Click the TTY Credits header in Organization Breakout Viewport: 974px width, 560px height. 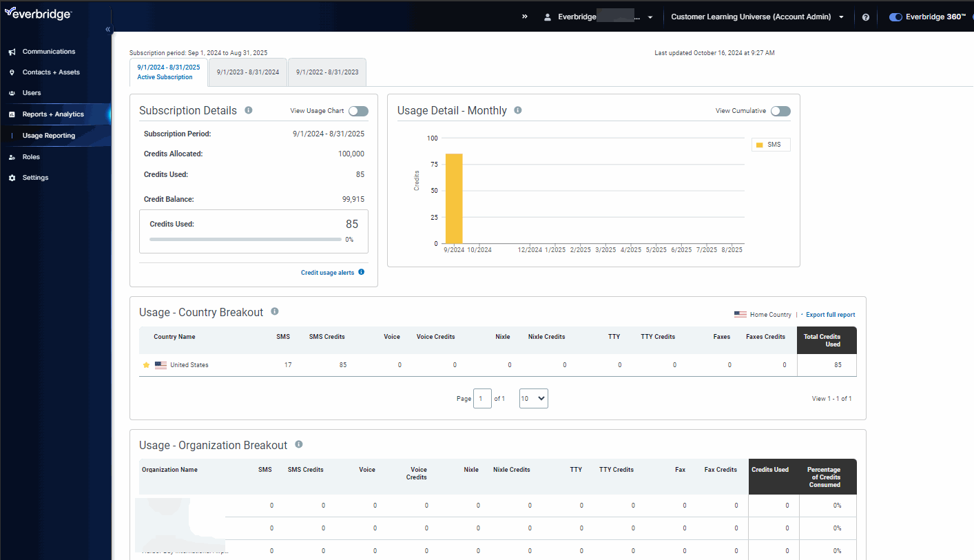pos(616,470)
